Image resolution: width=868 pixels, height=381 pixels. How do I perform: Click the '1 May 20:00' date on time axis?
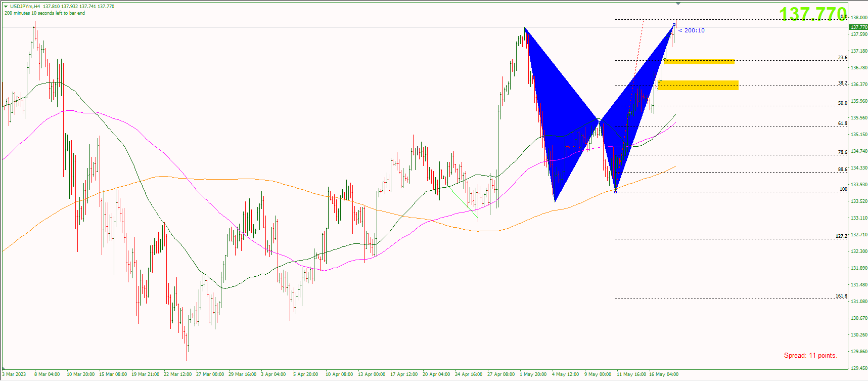click(x=533, y=374)
